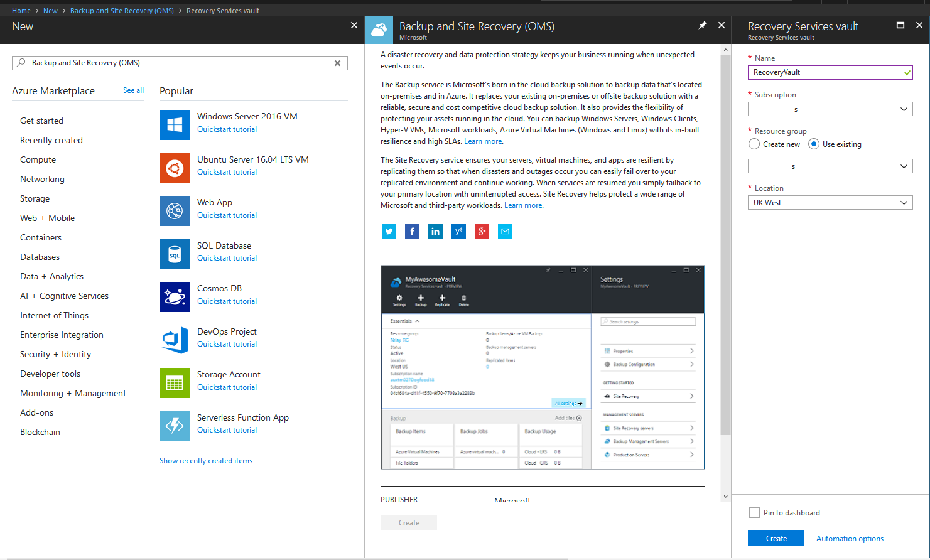Open AI + Cognitive Services category
The height and width of the screenshot is (560, 930).
coord(64,296)
